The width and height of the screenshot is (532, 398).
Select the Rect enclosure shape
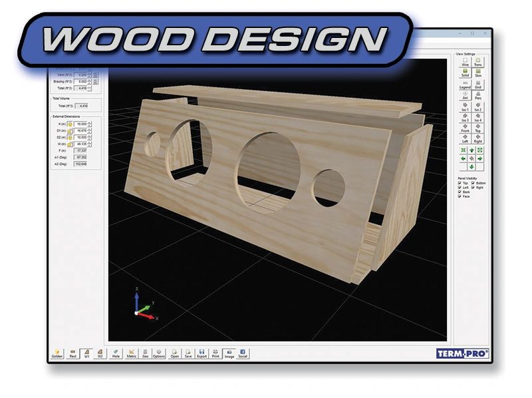click(73, 353)
